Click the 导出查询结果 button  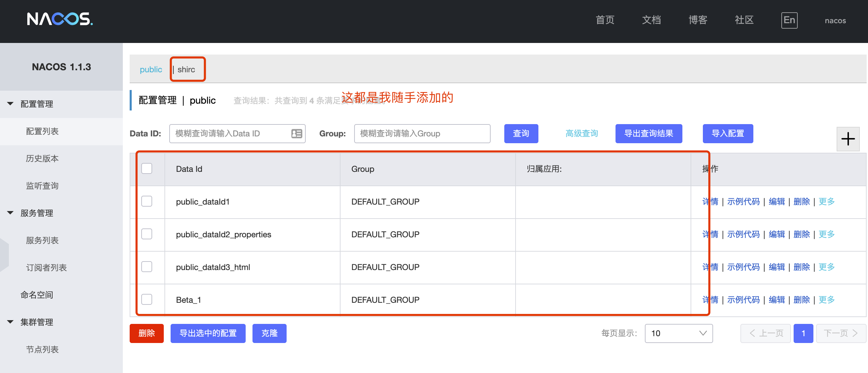pos(648,134)
